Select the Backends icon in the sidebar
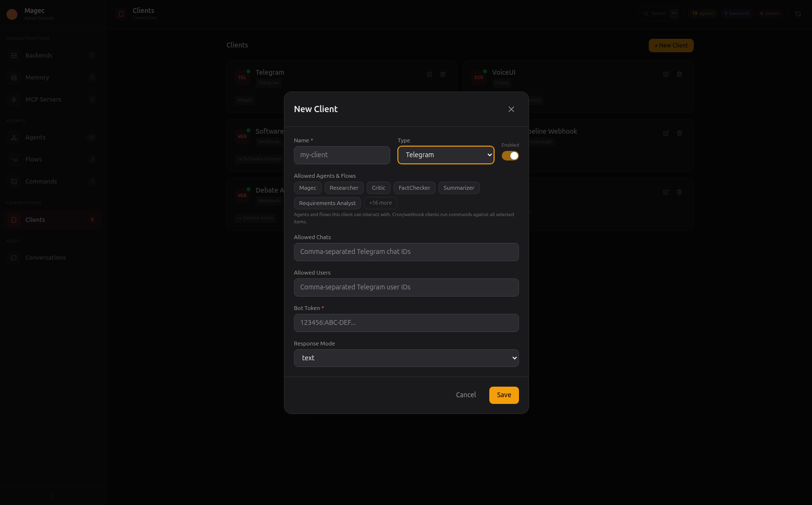 click(13, 55)
